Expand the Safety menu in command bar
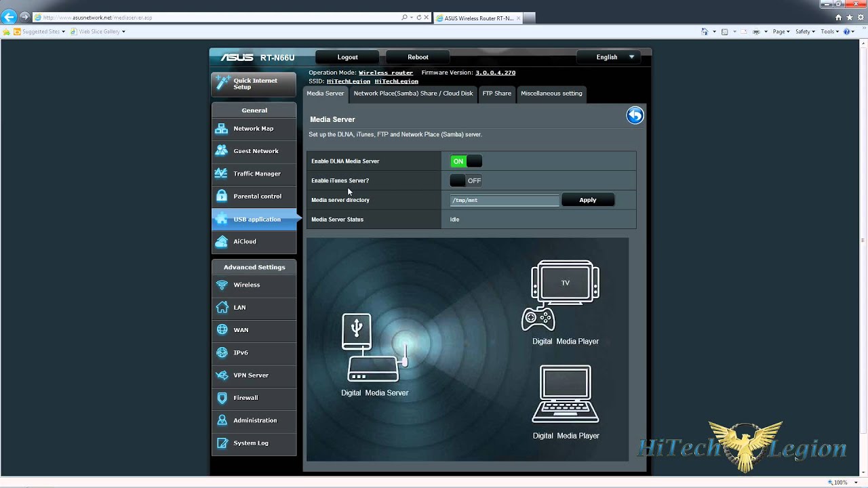Image resolution: width=868 pixels, height=488 pixels. coord(804,31)
